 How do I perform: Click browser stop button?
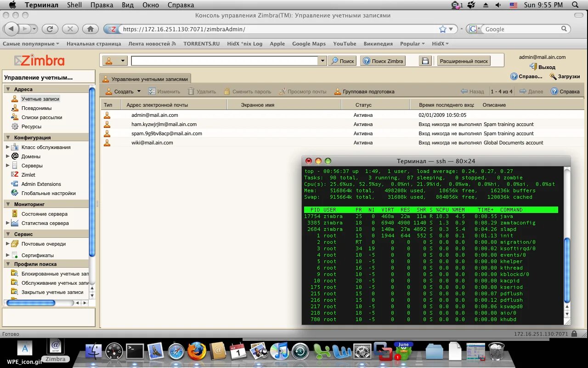click(70, 29)
